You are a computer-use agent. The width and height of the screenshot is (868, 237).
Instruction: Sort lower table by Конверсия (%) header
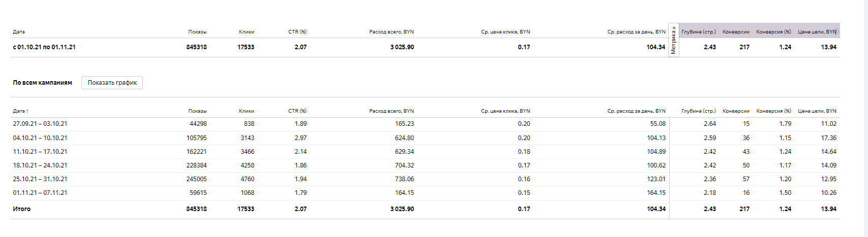click(x=773, y=111)
